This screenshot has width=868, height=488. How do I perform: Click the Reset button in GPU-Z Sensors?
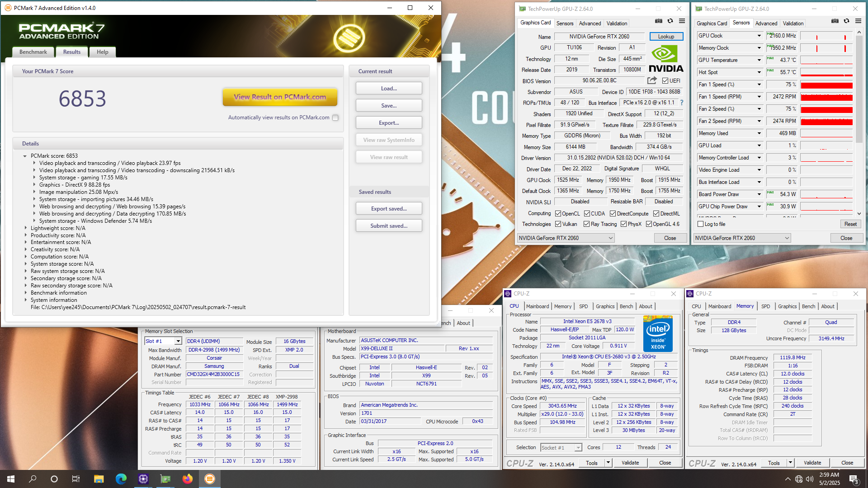click(x=850, y=224)
